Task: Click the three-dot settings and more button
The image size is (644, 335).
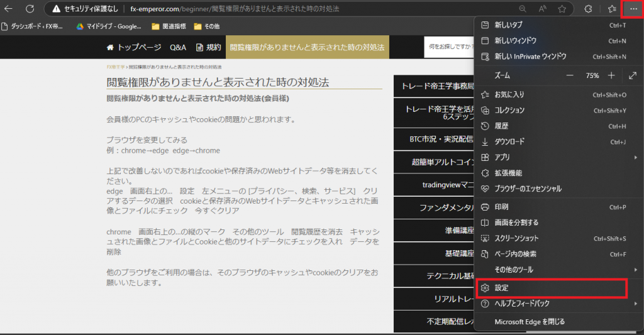Action: (633, 9)
